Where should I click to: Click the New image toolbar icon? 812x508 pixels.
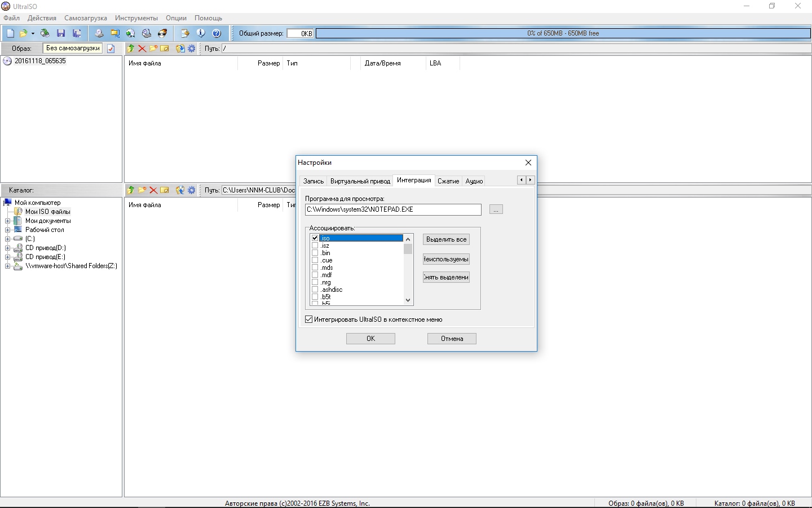pos(10,33)
